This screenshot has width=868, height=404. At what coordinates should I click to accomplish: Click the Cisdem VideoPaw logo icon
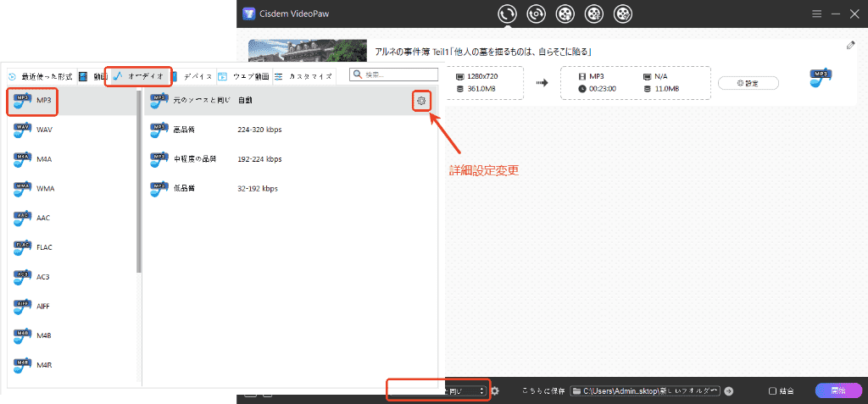click(x=248, y=14)
